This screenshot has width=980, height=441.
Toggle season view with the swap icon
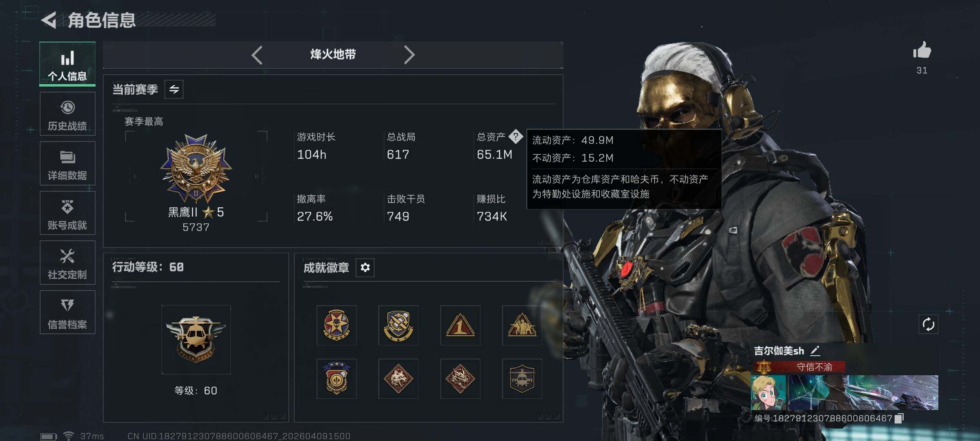(x=174, y=89)
